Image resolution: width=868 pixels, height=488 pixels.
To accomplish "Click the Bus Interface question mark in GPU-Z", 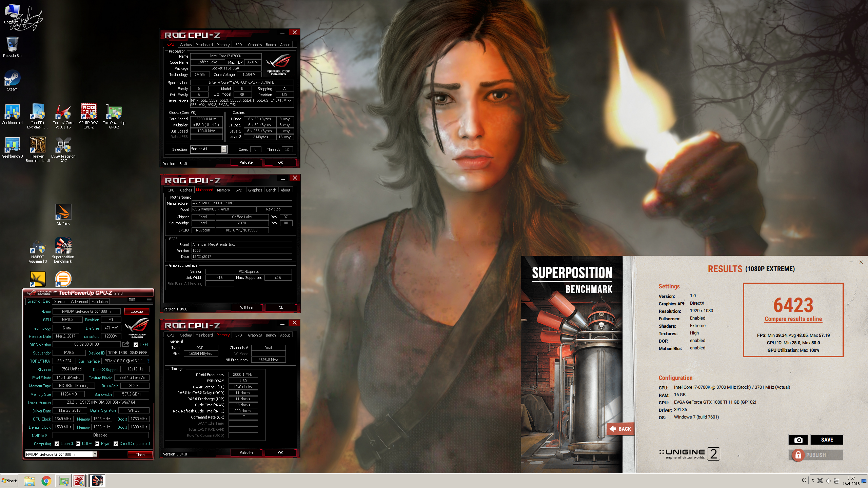I will tap(148, 361).
